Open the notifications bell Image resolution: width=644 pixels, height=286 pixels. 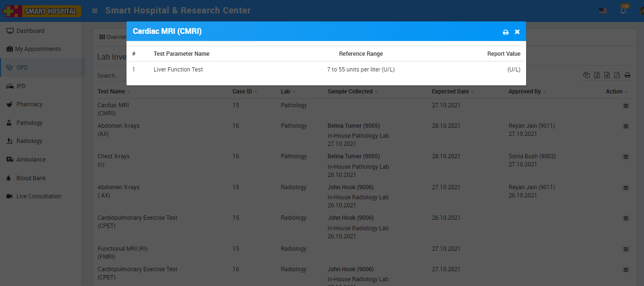623,10
